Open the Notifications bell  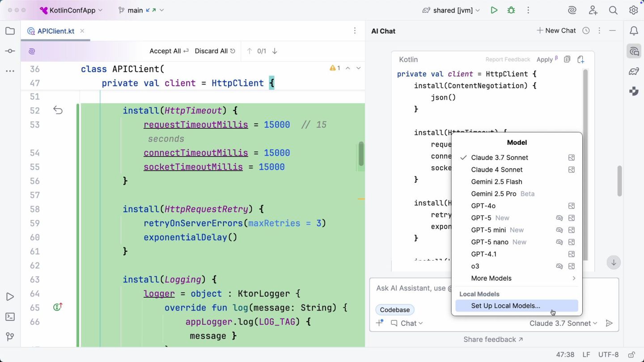pos(634,31)
